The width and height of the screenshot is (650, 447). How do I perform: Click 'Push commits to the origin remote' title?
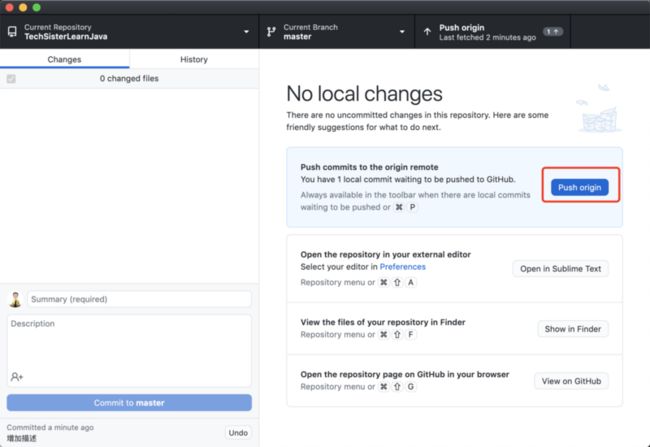click(x=369, y=167)
